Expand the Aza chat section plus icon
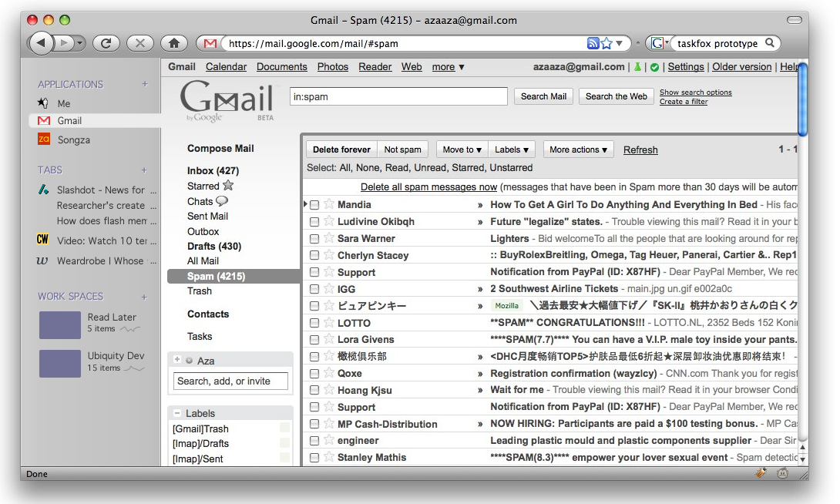This screenshot has width=840, height=504. (x=176, y=359)
